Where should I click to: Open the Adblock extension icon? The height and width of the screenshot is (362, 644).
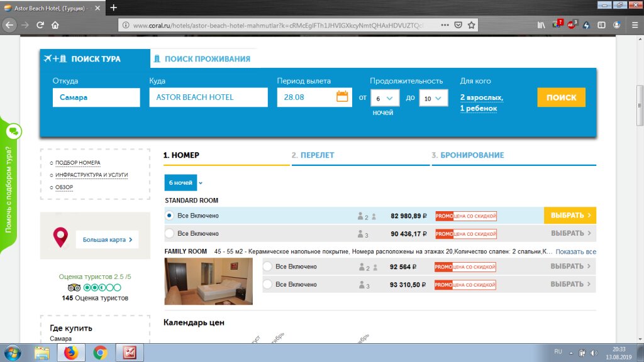(571, 25)
